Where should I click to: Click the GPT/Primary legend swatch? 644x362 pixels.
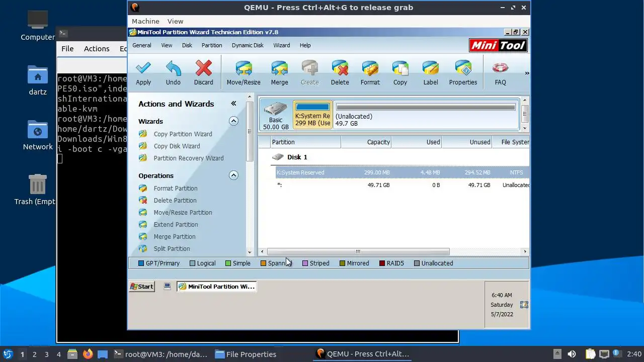(x=141, y=263)
